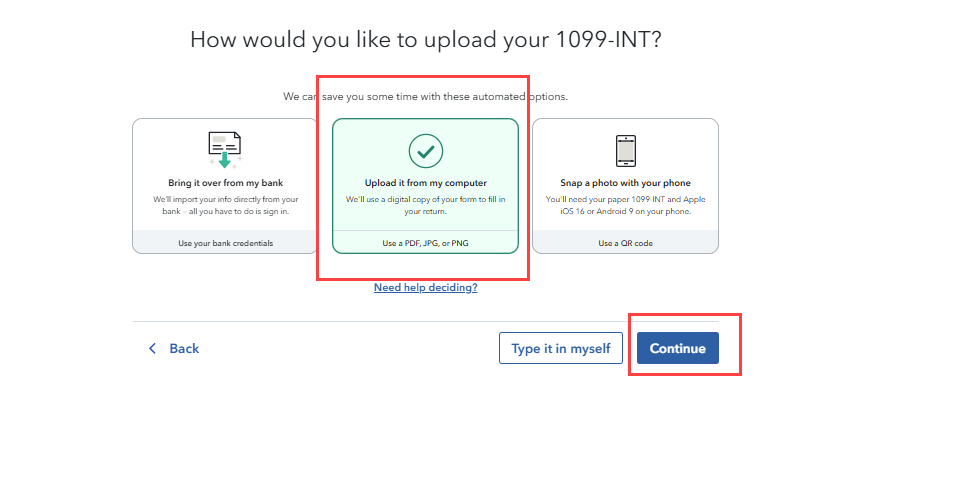
Task: Click the digital copy description text
Action: (x=426, y=205)
